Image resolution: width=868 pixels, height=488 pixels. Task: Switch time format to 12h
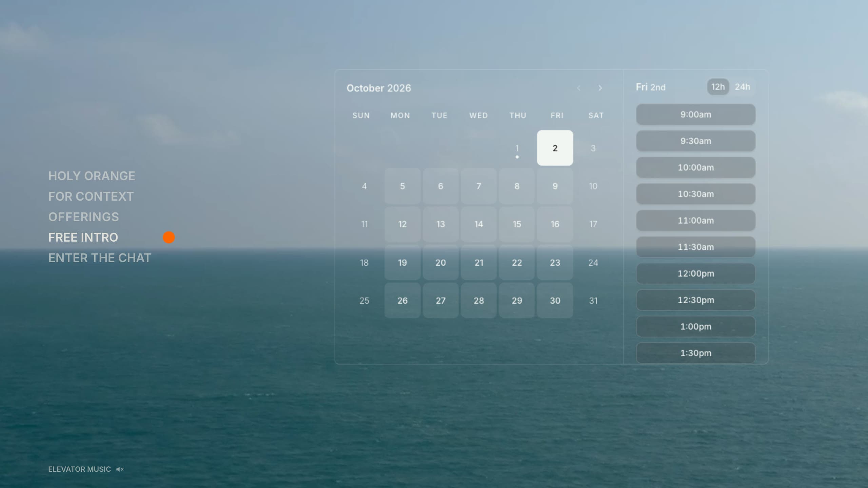pos(718,87)
